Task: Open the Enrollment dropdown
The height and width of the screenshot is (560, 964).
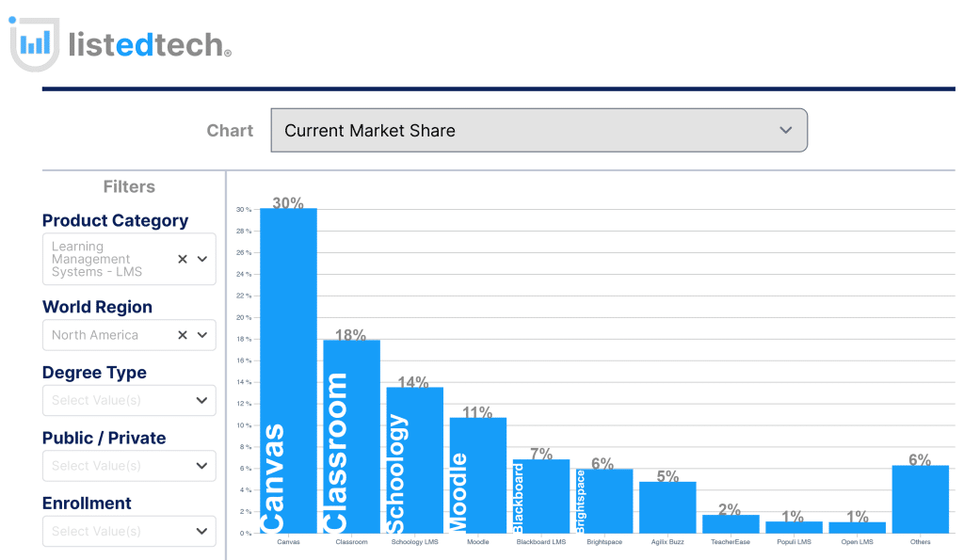Action: 129,531
